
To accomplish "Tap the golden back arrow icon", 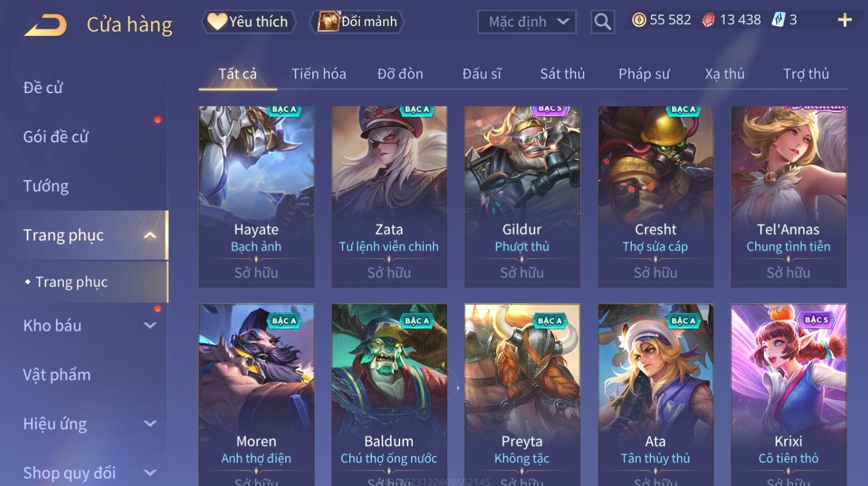I will tap(46, 25).
